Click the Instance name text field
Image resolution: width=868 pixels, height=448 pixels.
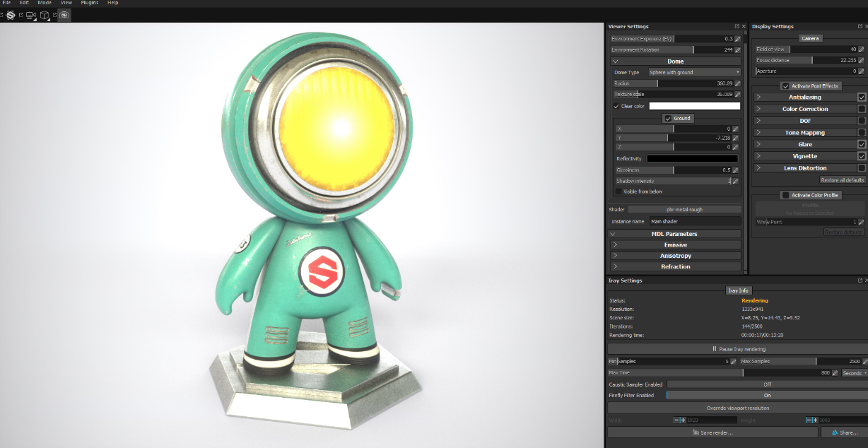tap(694, 221)
